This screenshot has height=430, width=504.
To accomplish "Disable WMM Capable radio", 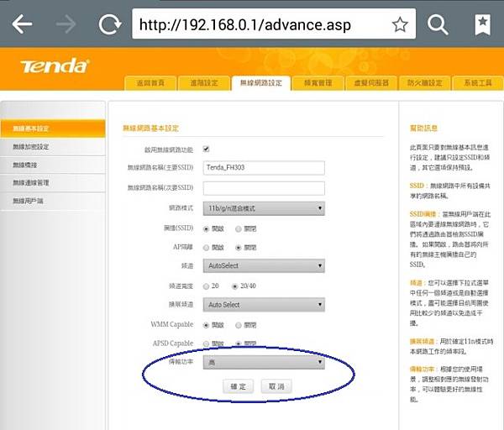I will [239, 326].
